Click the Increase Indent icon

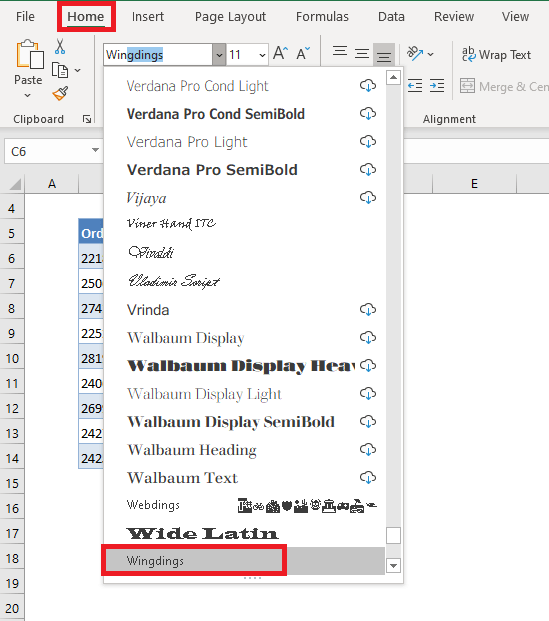pos(437,86)
